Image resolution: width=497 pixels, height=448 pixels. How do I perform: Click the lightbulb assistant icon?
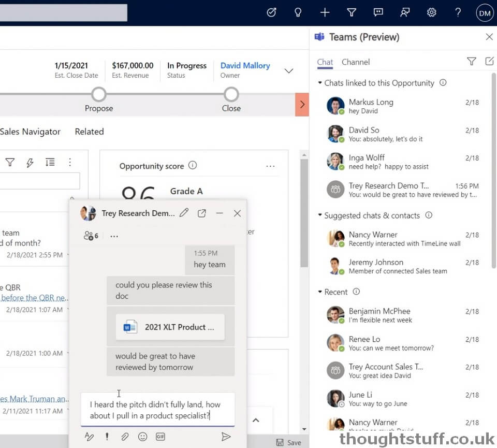pyautogui.click(x=298, y=12)
